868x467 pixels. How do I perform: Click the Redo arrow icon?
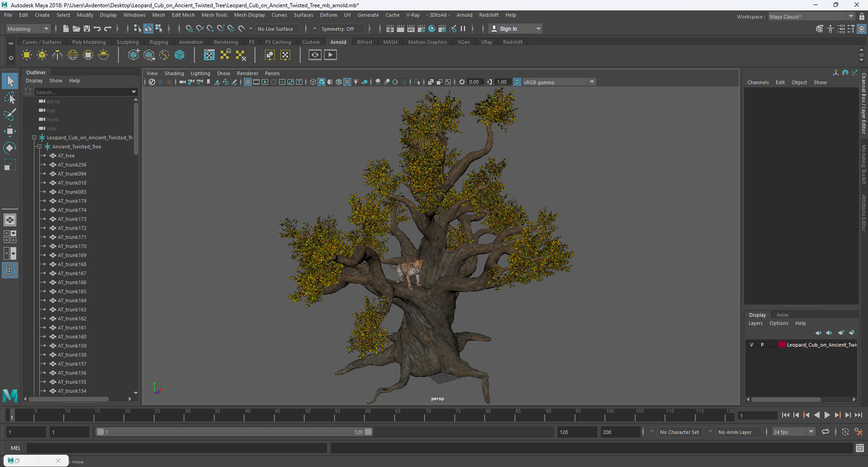pos(108,29)
